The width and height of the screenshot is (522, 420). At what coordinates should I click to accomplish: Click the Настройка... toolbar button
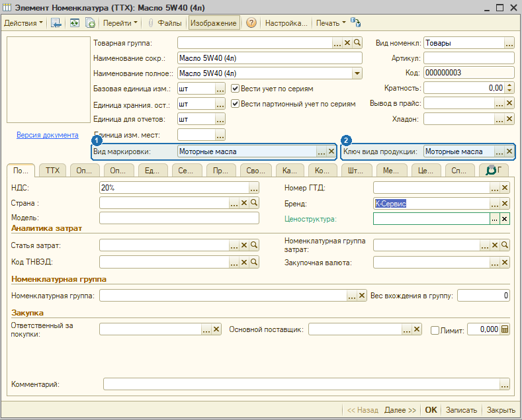click(x=286, y=23)
